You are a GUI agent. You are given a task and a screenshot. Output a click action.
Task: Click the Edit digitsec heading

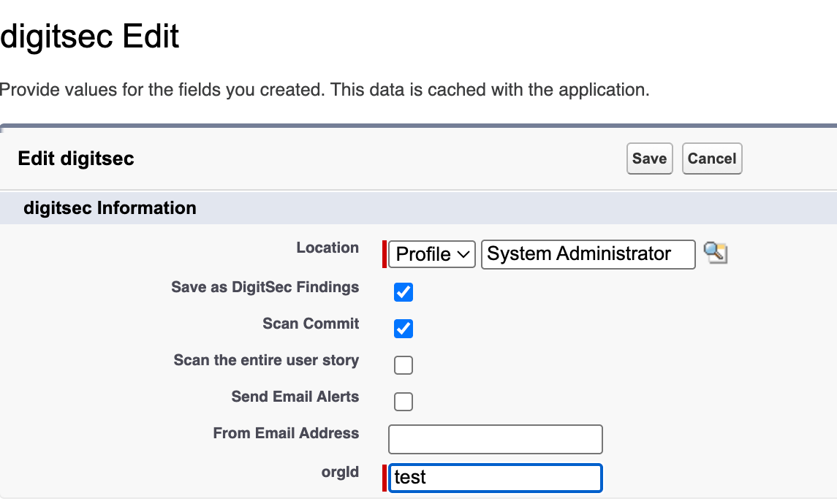76,159
